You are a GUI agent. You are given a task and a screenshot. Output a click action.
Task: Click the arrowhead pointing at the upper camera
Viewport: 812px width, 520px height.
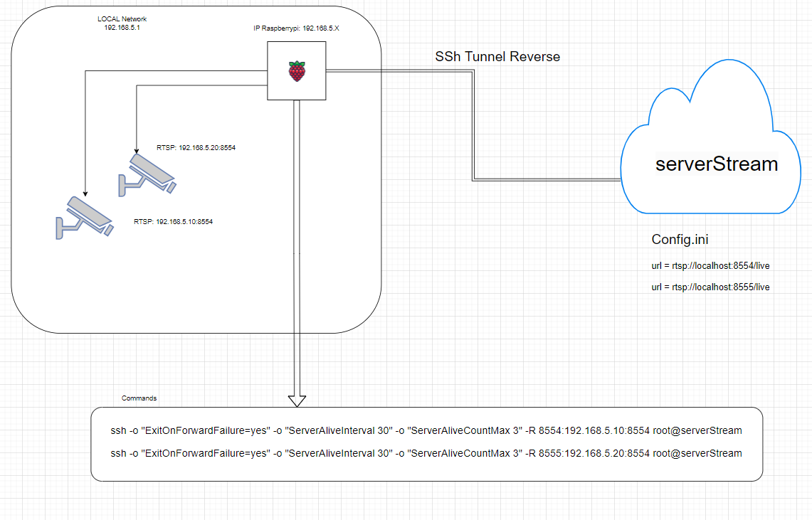coord(136,150)
